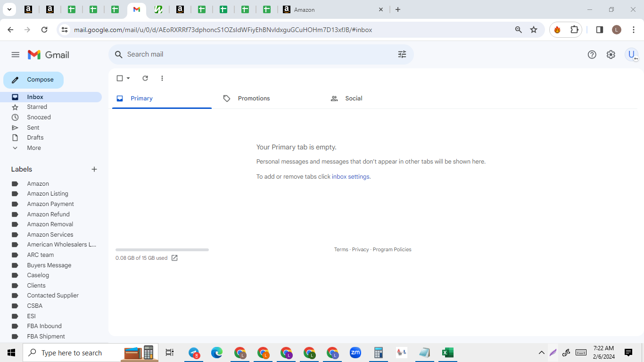Open the Contacted Supplier label
Image resolution: width=644 pixels, height=362 pixels.
pos(53,296)
